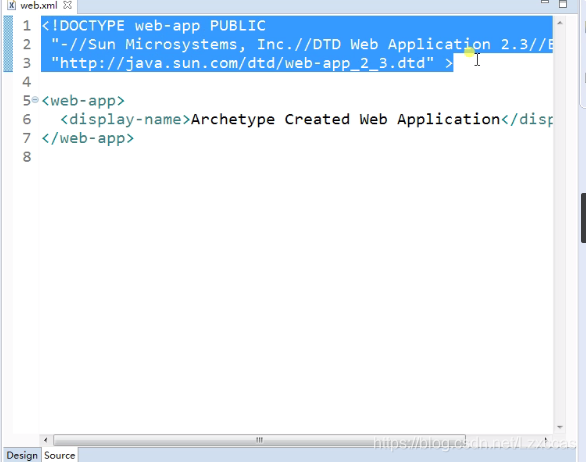
Task: Switch to the Source tab
Action: (59, 455)
